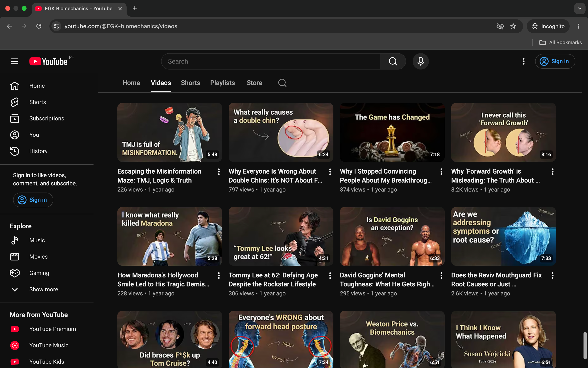Click the tracking protection eye icon
This screenshot has width=588, height=368.
point(500,26)
